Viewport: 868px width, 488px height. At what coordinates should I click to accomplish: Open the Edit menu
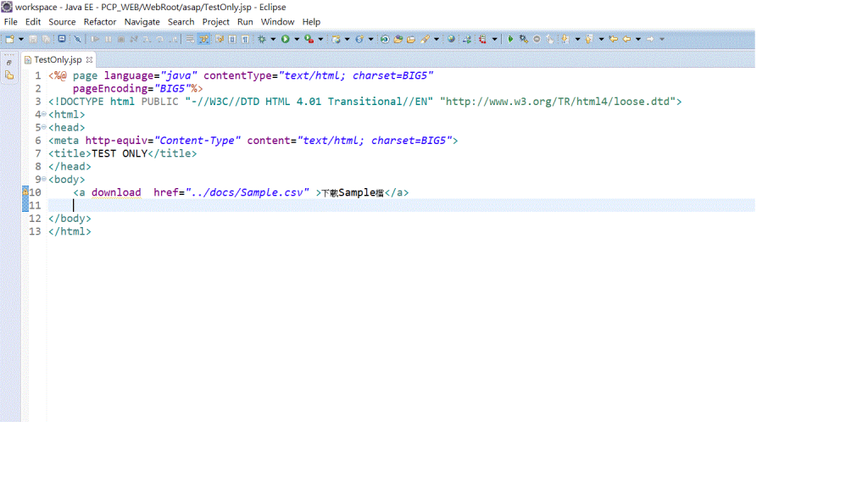[x=33, y=22]
